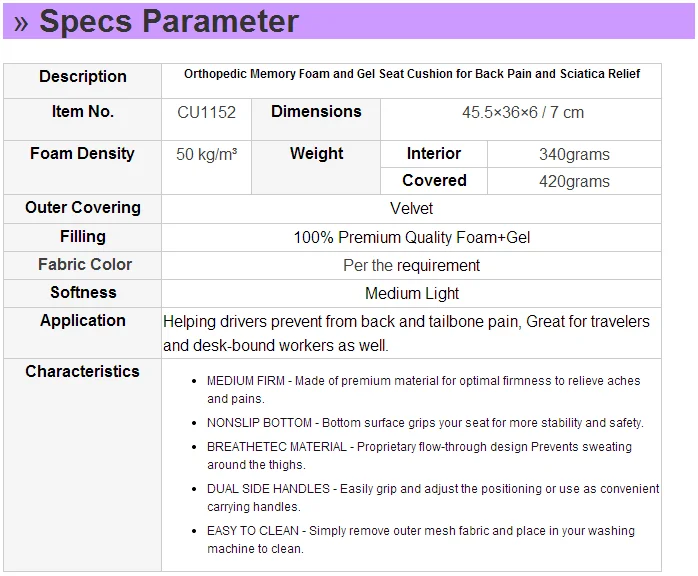
Task: Click the Velvet covering value
Action: click(411, 209)
